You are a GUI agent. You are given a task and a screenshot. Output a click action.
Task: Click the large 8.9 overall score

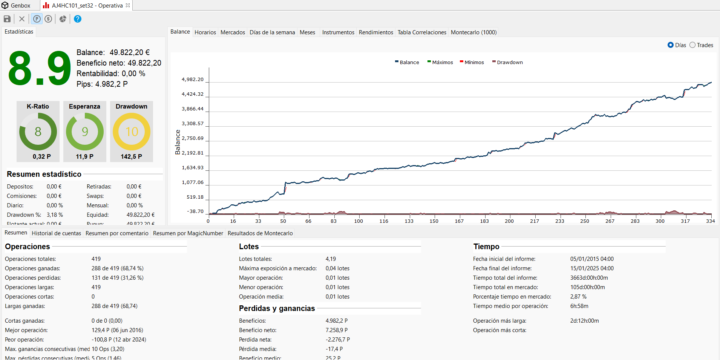(x=39, y=68)
